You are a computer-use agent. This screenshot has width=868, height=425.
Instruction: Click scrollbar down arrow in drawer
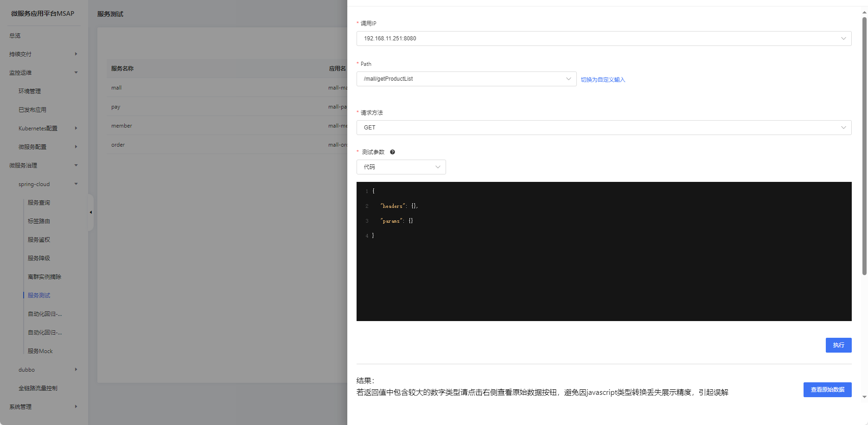864,397
